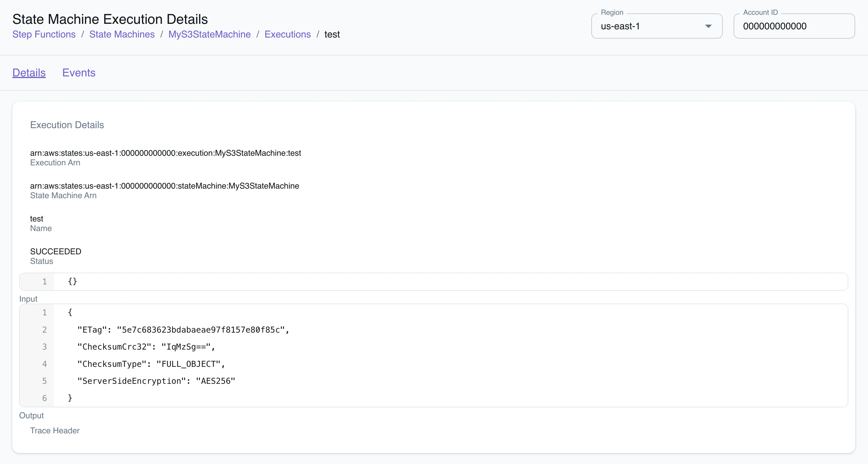The height and width of the screenshot is (464, 868).
Task: Switch to the Events tab
Action: tap(79, 73)
